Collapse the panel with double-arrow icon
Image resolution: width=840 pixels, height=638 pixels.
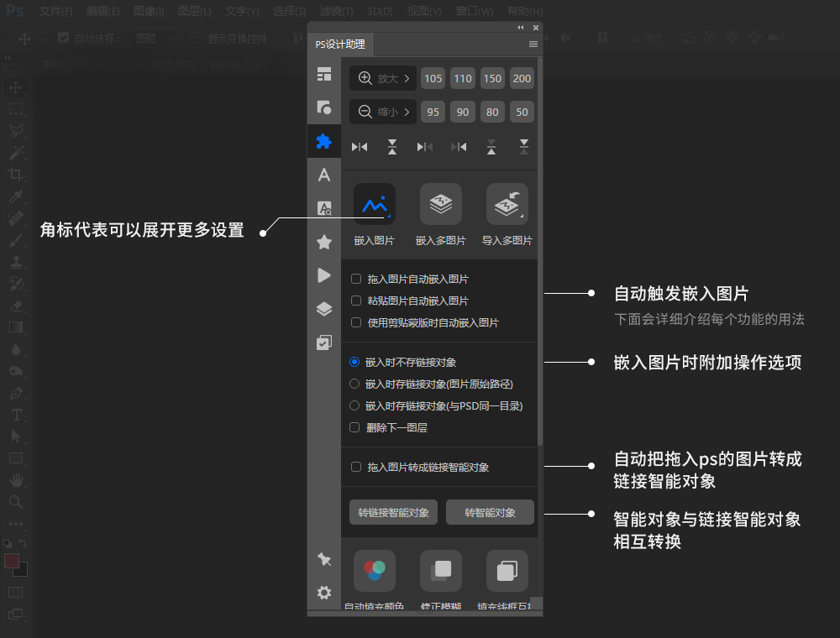pyautogui.click(x=520, y=28)
